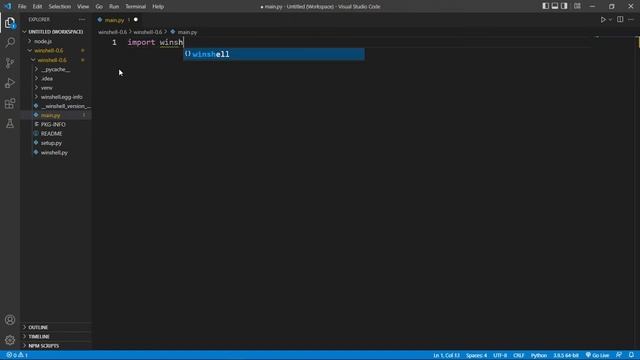Click the feedback icon in status bar

[x=619, y=355]
